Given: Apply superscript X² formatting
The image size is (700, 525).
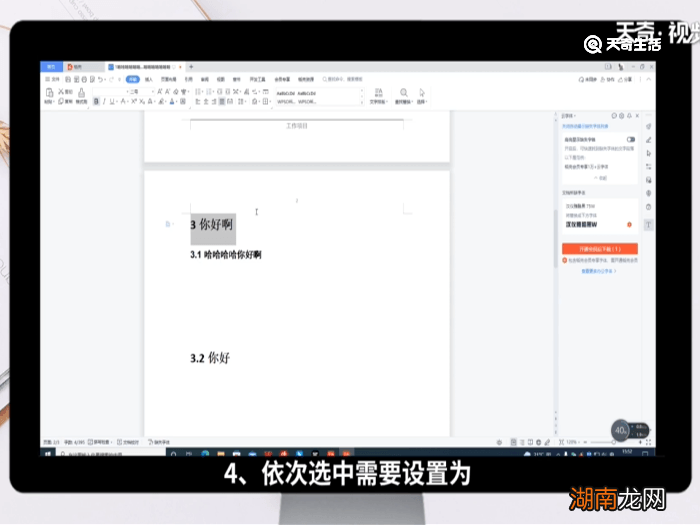Looking at the screenshot, I should [134, 102].
